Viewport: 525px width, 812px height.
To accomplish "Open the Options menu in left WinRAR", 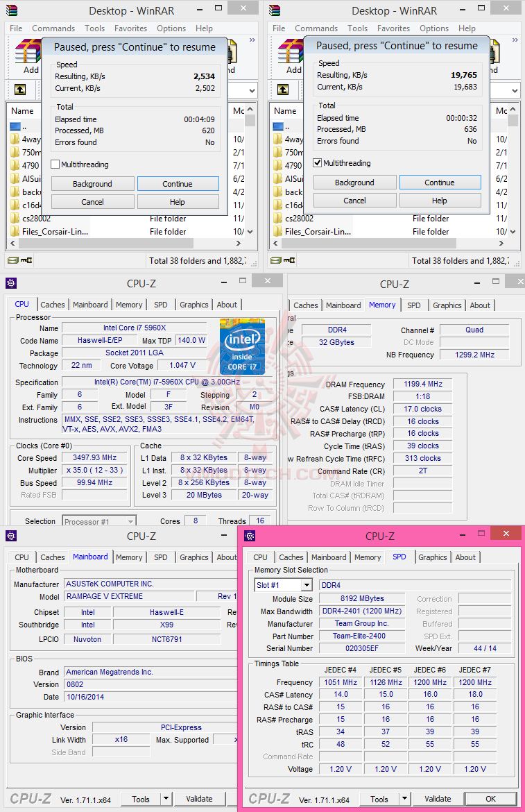I will tap(171, 28).
